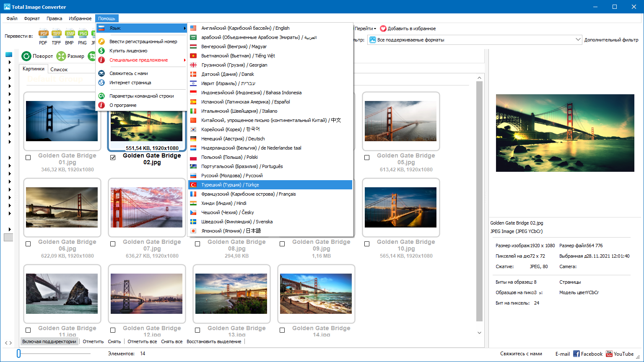Check the Golden Gate Bridge 01.jpg checkbox
This screenshot has width=644, height=362.
coord(28,158)
